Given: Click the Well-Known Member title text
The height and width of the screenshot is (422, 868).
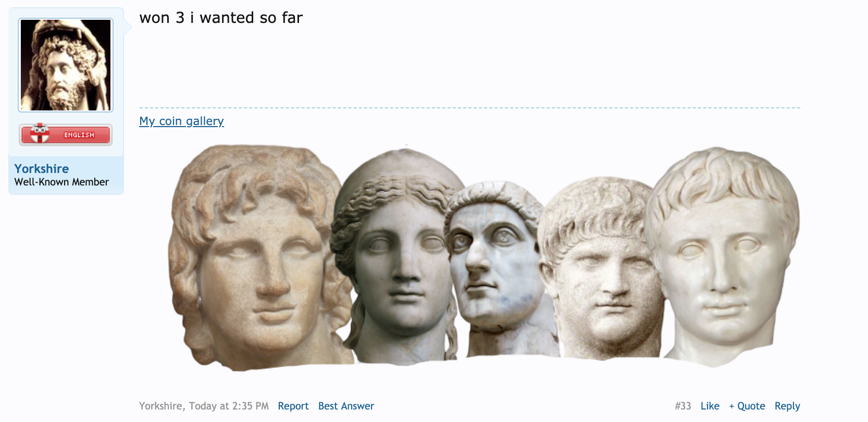Looking at the screenshot, I should click(x=61, y=182).
